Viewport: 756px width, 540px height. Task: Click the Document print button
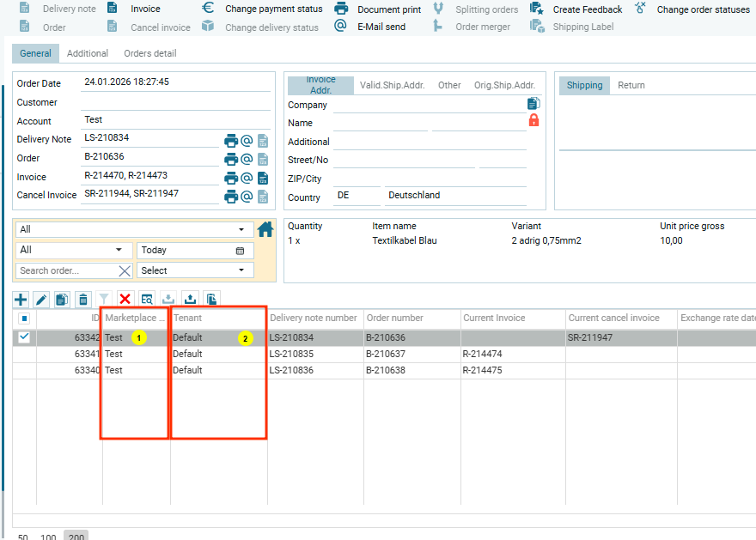378,9
